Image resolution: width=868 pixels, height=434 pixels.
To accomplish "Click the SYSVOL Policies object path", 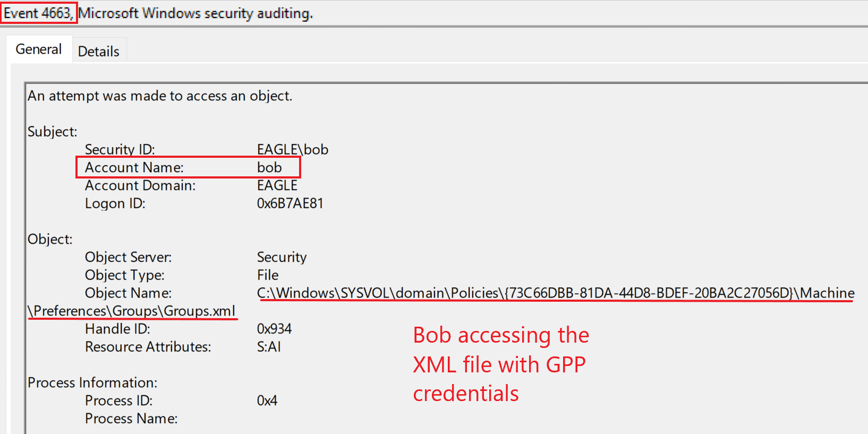I will pos(556,293).
